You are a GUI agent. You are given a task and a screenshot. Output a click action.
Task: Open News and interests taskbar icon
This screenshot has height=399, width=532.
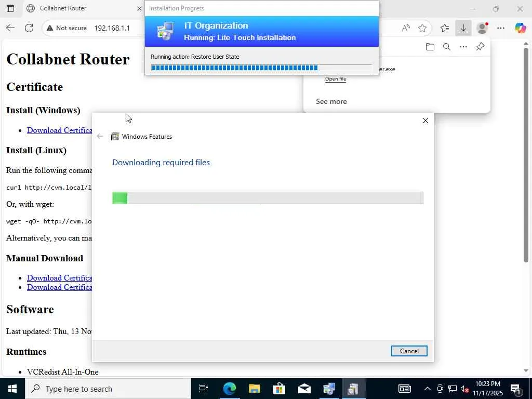(x=404, y=389)
